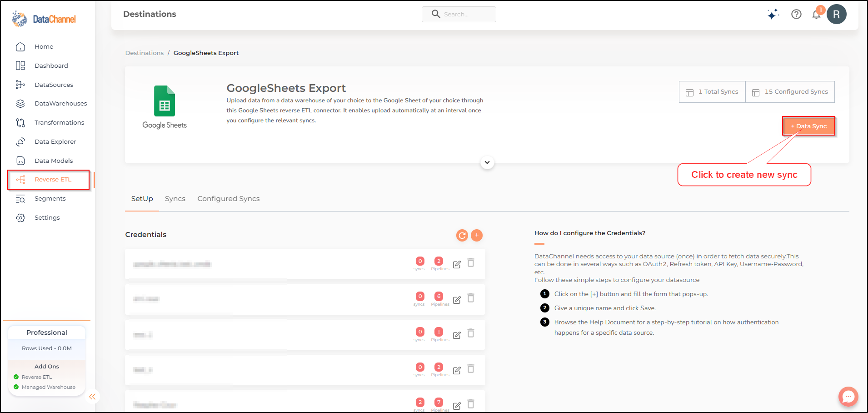
Task: Open the Dashboard menu label
Action: (x=51, y=65)
